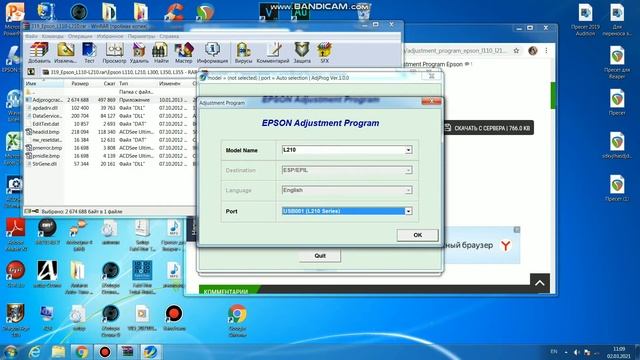Open Google Chrome desktop shortcut
This screenshot has width=640, height=360.
pos(238,320)
